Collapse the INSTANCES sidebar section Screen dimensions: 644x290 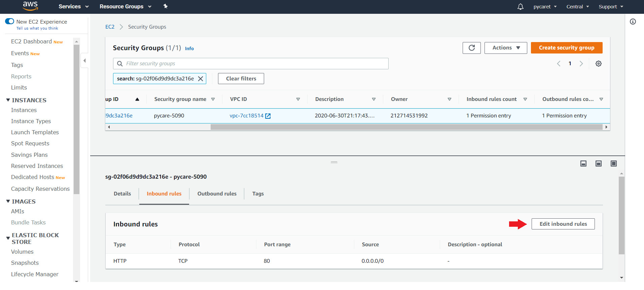pos(8,100)
